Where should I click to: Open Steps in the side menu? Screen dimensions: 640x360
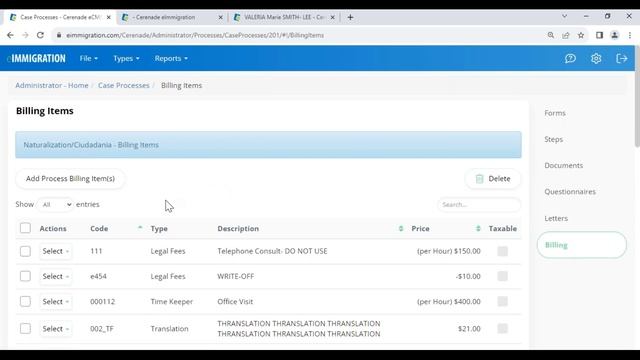[x=553, y=139]
